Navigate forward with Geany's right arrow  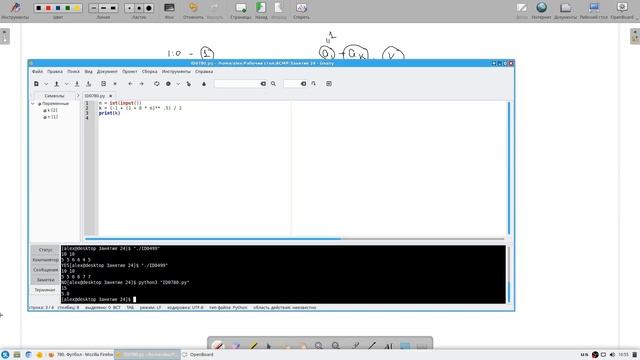[x=142, y=84]
